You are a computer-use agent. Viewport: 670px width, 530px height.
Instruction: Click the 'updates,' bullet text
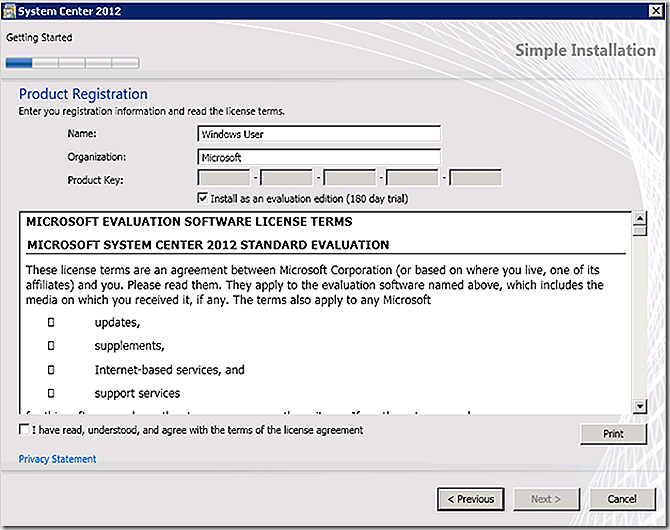(x=118, y=322)
